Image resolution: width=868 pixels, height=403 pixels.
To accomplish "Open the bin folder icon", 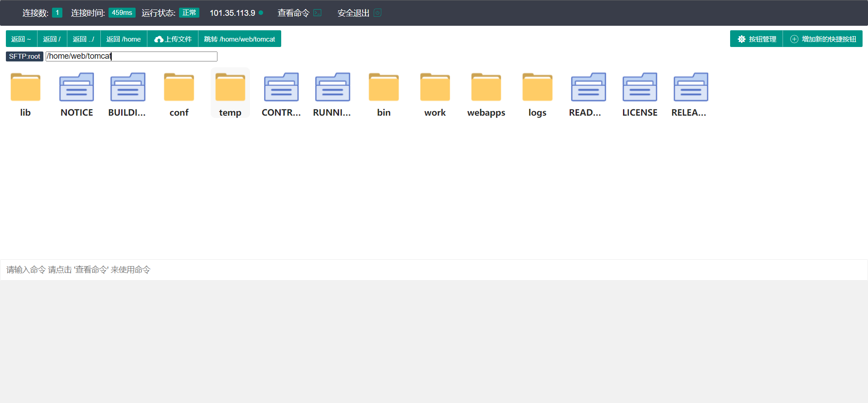I will coord(384,87).
